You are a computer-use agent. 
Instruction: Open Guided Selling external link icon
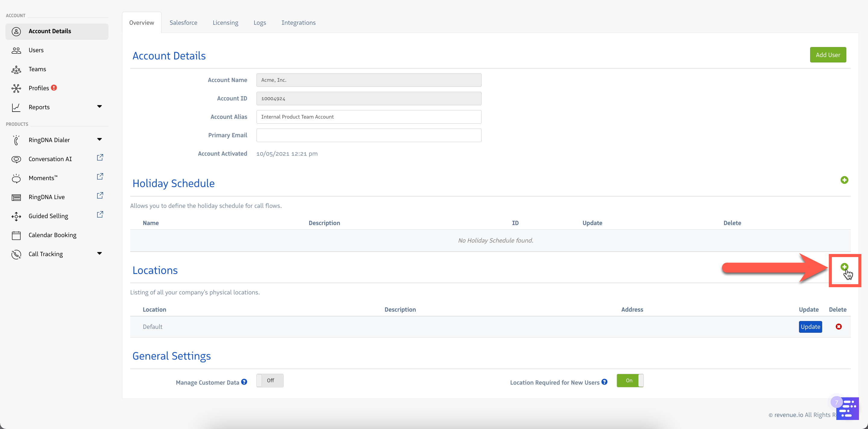point(100,214)
